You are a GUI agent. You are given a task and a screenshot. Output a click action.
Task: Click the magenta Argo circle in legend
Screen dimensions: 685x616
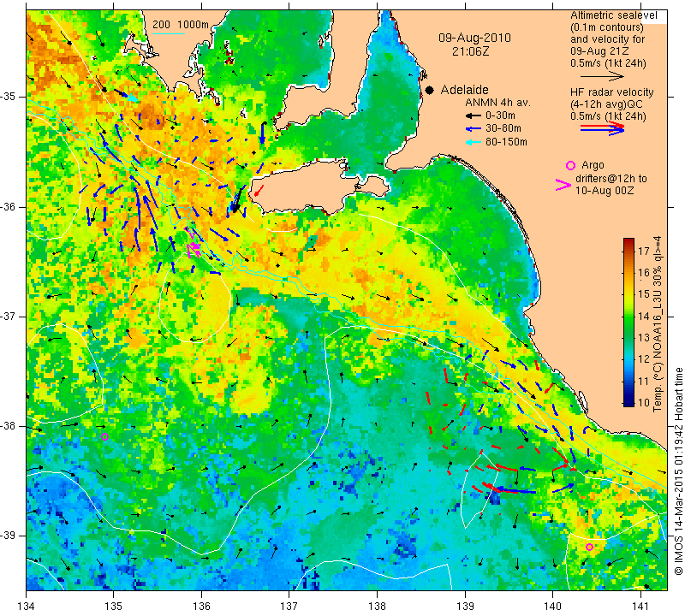click(570, 165)
